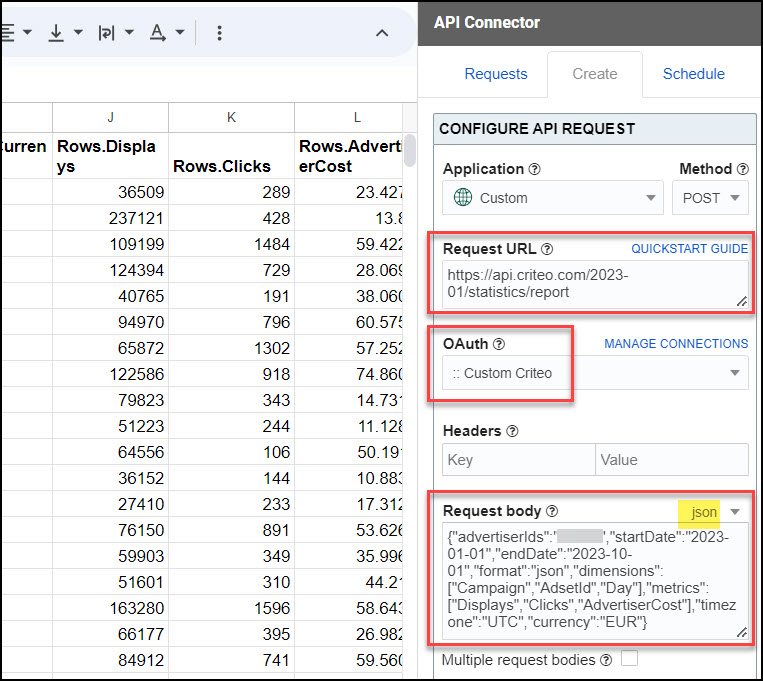Switch to the Requests tab
The height and width of the screenshot is (681, 763).
pos(496,74)
